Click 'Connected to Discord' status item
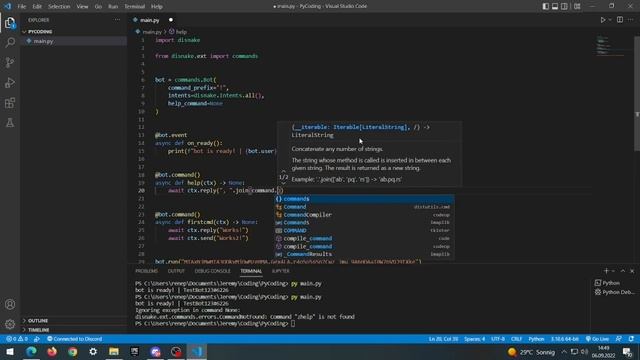640x360 pixels. click(x=74, y=339)
